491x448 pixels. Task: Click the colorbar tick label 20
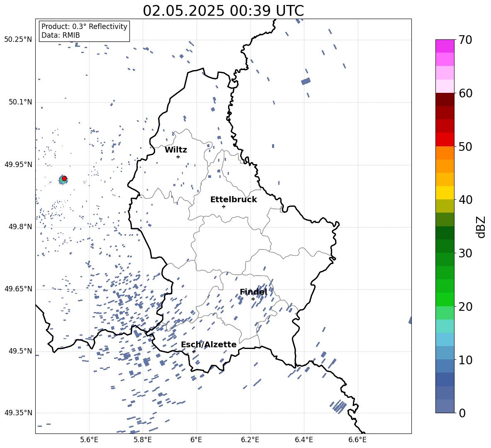[x=465, y=307]
